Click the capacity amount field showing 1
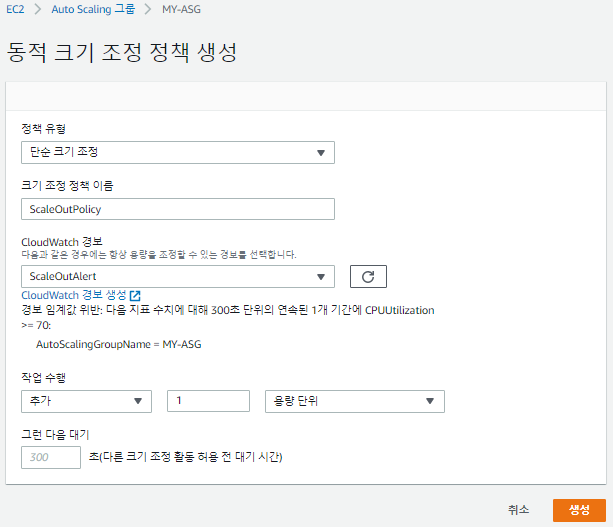The height and width of the screenshot is (527, 613). pos(208,401)
